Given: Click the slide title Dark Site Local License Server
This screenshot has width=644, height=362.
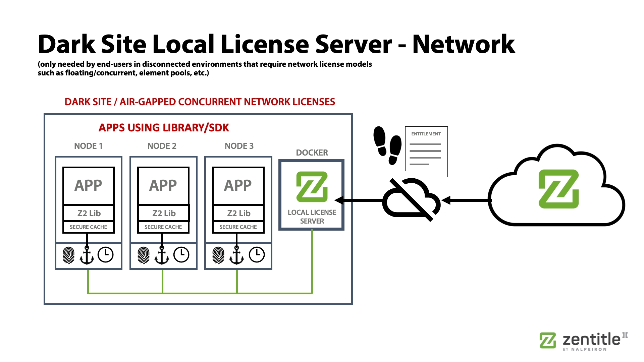Looking at the screenshot, I should tap(276, 44).
